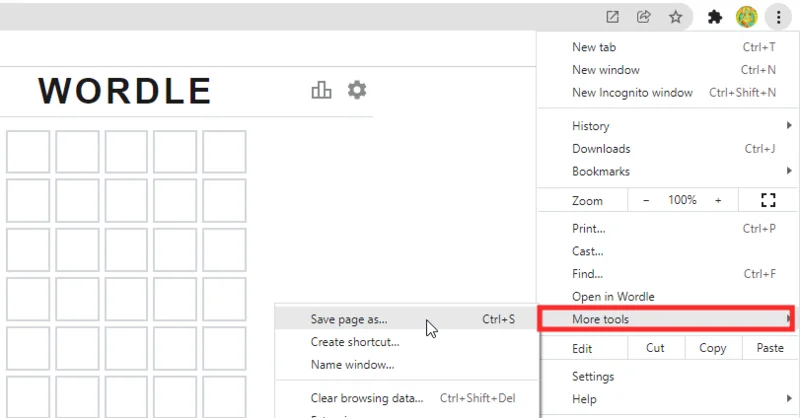The image size is (800, 418).
Task: Open Chrome Settings from the menu
Action: pyautogui.click(x=668, y=377)
